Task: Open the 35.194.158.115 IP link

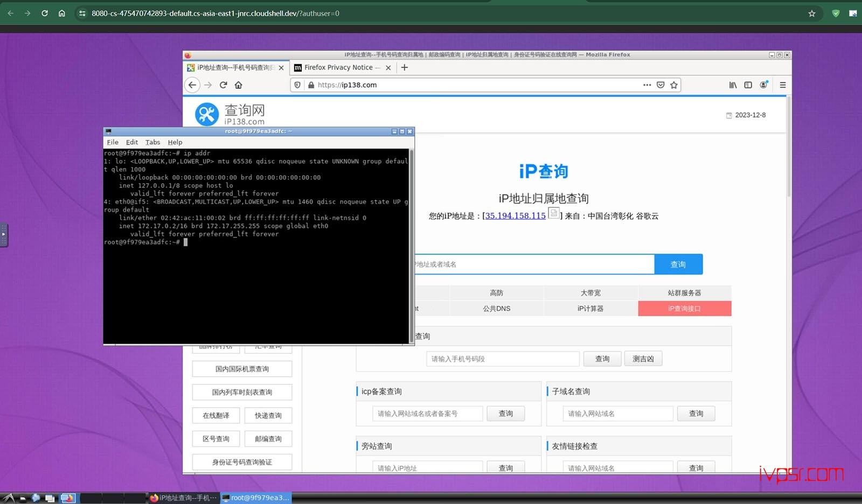Action: click(515, 216)
